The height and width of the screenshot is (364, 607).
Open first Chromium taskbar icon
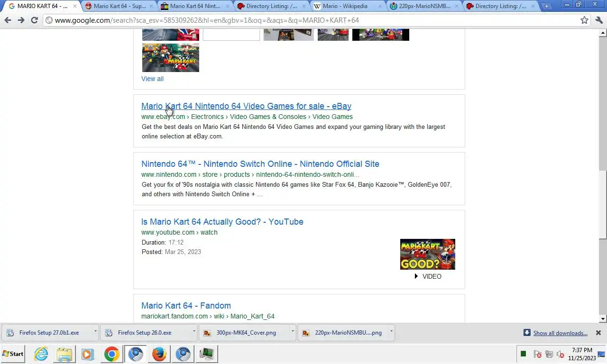[136, 354]
